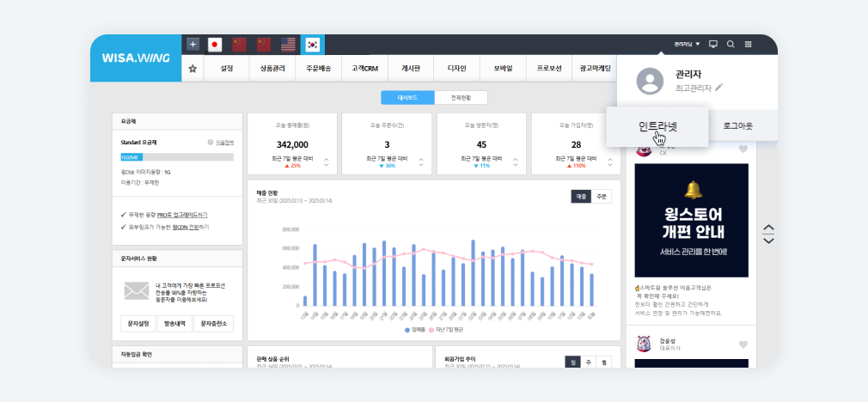Click the monitor icon in the top bar
The image size is (868, 402).
click(x=713, y=44)
